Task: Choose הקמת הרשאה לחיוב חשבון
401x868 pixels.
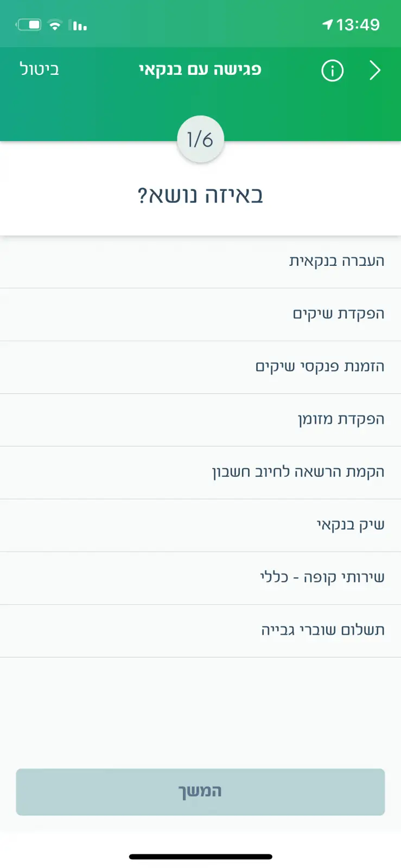Action: pyautogui.click(x=298, y=471)
